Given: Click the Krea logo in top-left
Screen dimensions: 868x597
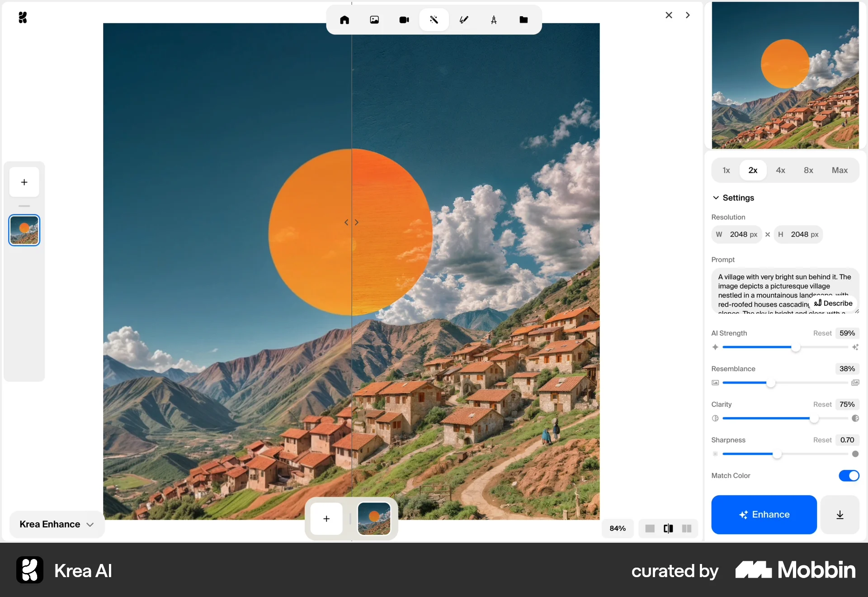Looking at the screenshot, I should click(23, 18).
